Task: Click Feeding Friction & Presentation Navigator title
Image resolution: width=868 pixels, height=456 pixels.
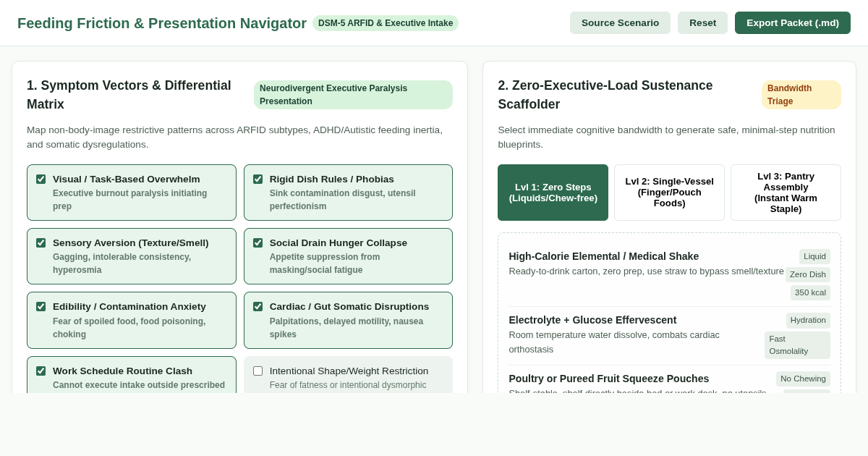Action: pyautogui.click(x=162, y=23)
